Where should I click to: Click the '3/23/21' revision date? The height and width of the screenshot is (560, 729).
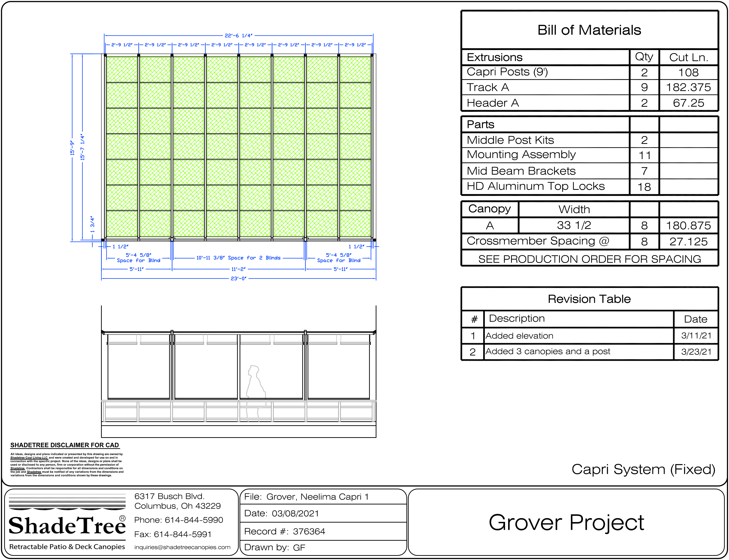click(696, 352)
